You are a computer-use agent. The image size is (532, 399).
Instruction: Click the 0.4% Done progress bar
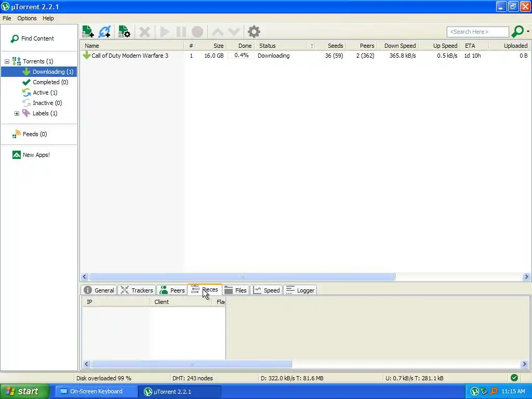[x=241, y=55]
